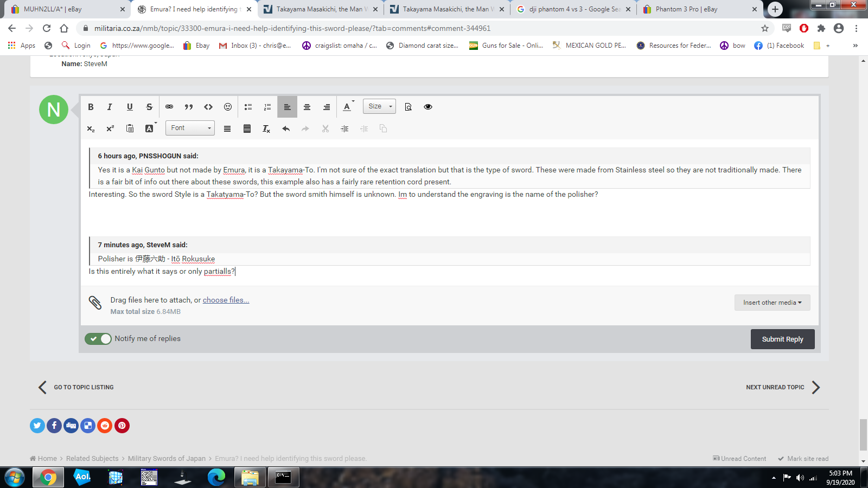868x488 pixels.
Task: Click the choose files link
Action: point(226,300)
